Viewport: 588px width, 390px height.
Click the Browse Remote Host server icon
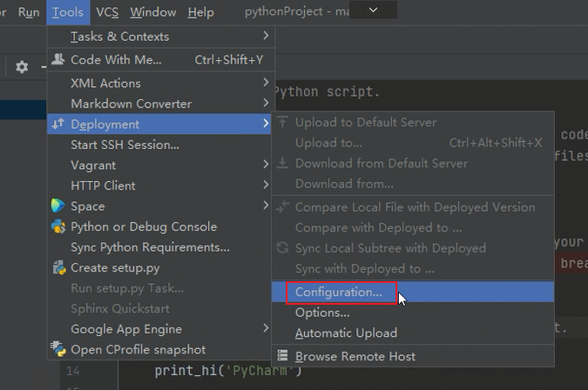click(283, 355)
